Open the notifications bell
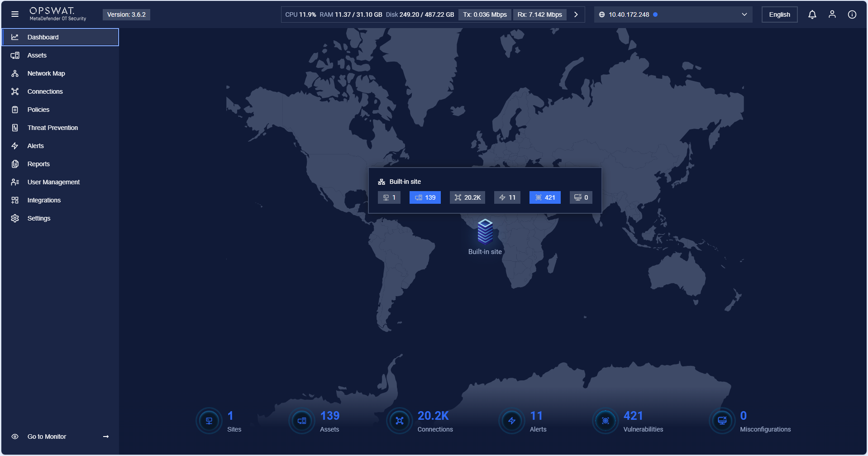 pos(812,14)
